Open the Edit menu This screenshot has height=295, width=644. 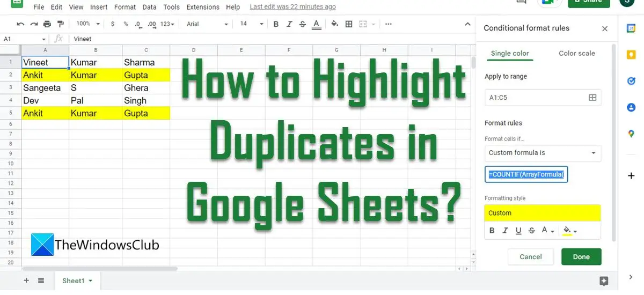(56, 7)
